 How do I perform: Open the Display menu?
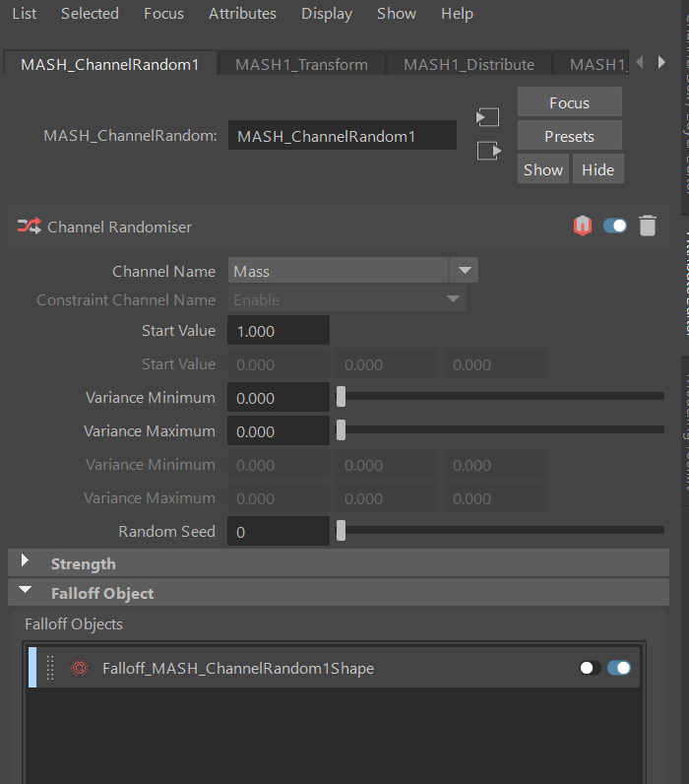pyautogui.click(x=327, y=14)
